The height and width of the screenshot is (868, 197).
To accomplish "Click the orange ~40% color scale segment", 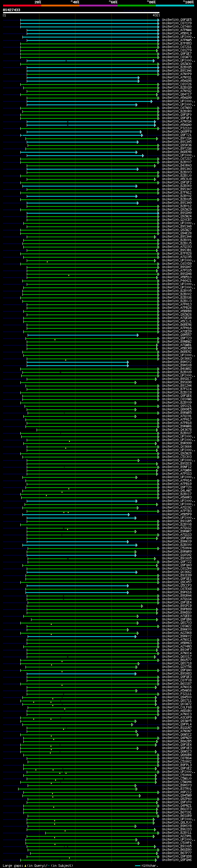I will [x=60, y=6].
